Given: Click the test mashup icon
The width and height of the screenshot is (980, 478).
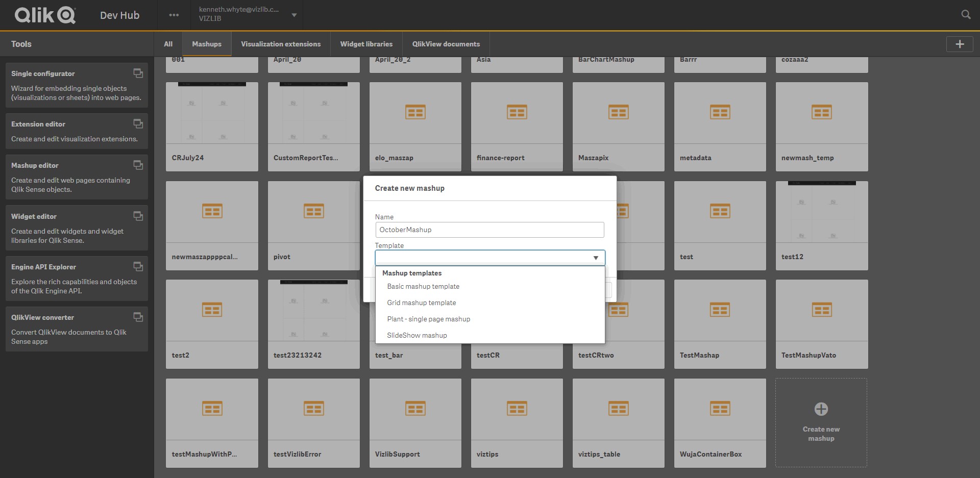Looking at the screenshot, I should pyautogui.click(x=720, y=211).
